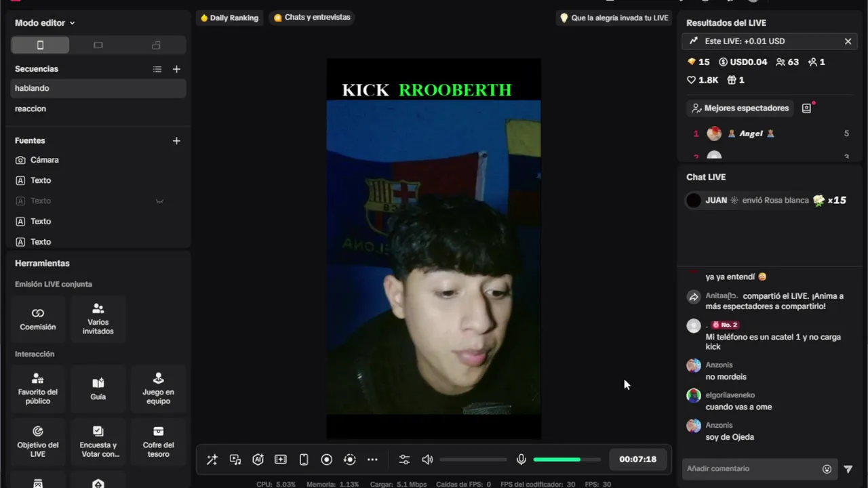Image resolution: width=868 pixels, height=488 pixels.
Task: Open Mejores espectadores button
Action: [x=740, y=108]
